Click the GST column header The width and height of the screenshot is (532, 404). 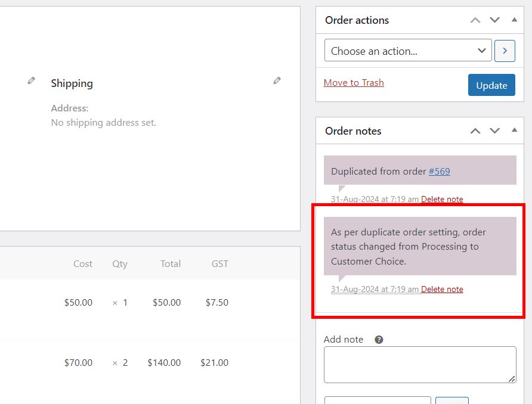(220, 264)
